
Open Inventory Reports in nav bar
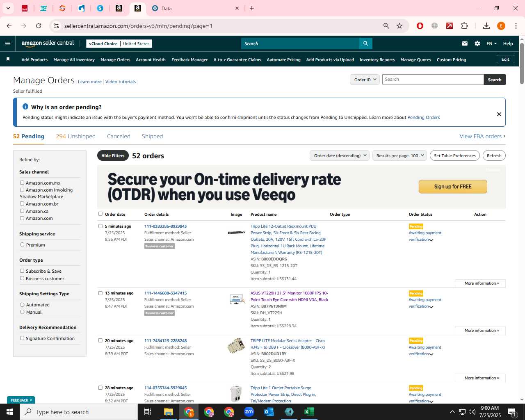coord(377,59)
